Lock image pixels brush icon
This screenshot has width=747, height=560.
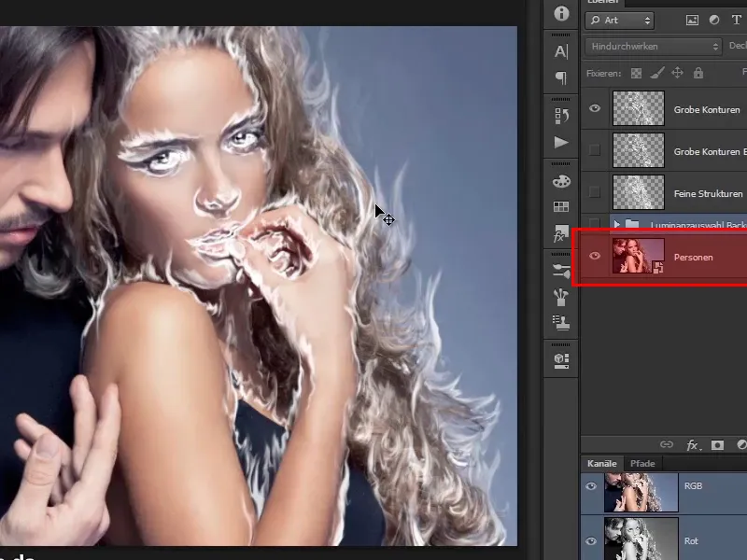pyautogui.click(x=657, y=74)
